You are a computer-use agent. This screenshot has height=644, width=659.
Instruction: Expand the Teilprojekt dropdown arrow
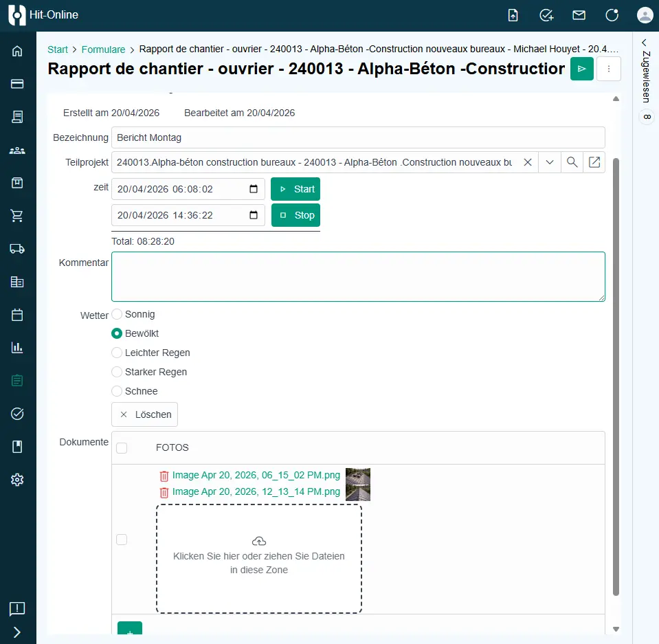point(548,162)
